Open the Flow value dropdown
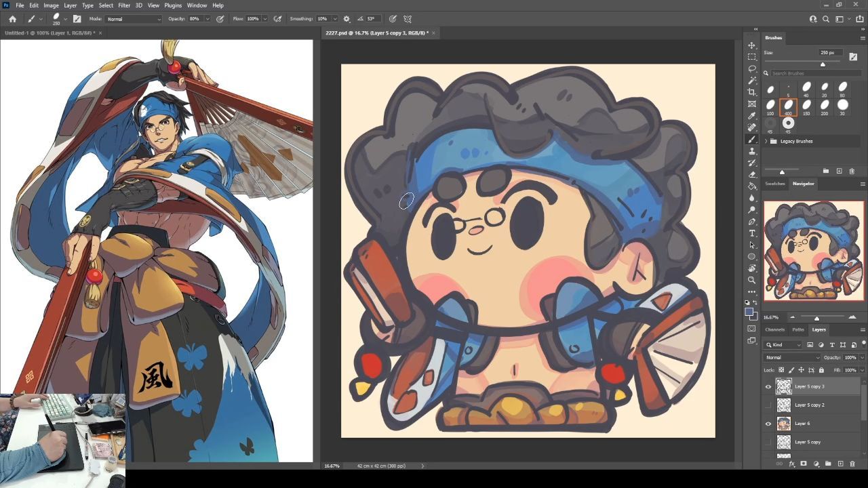Image resolution: width=868 pixels, height=488 pixels. (264, 19)
